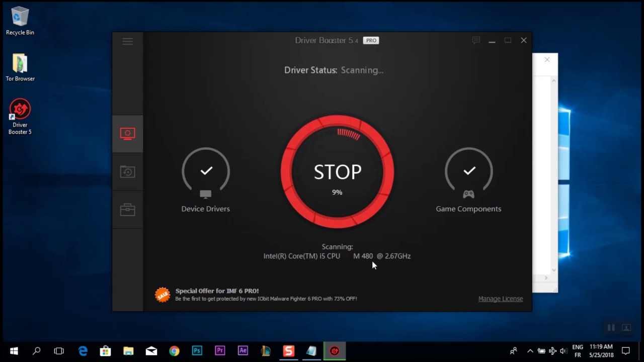Click the taskbar Search icon
Viewport: 644px width, 362px height.
point(36,351)
